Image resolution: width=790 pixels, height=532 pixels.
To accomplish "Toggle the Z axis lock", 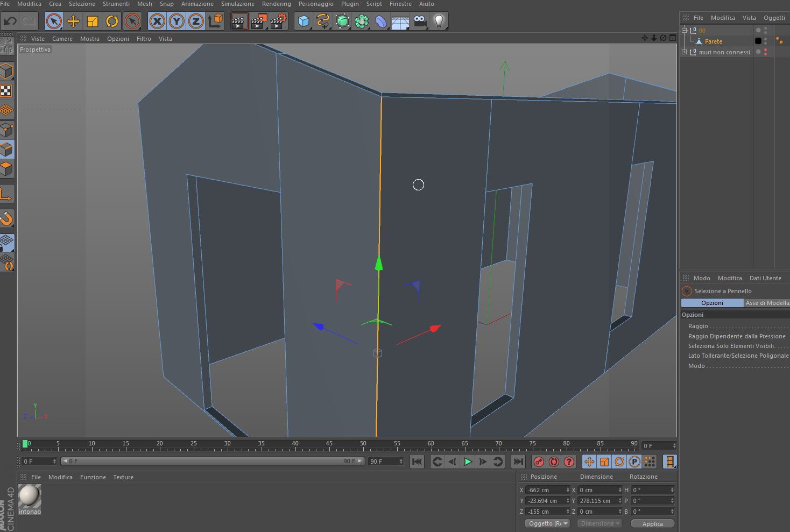I will 196,22.
